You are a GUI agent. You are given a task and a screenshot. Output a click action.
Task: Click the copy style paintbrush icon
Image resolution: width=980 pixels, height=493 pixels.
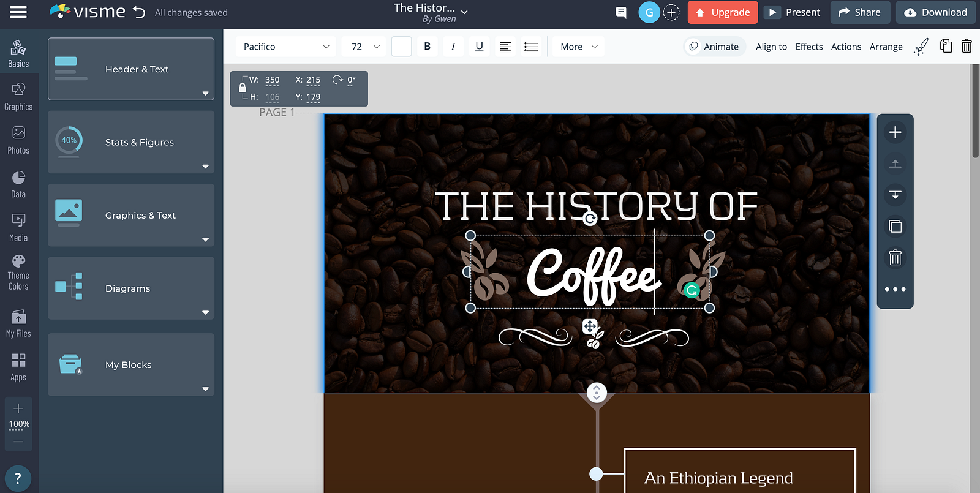point(921,47)
